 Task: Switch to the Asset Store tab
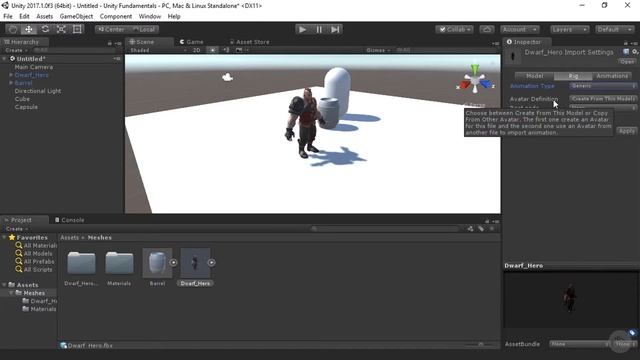pos(249,42)
